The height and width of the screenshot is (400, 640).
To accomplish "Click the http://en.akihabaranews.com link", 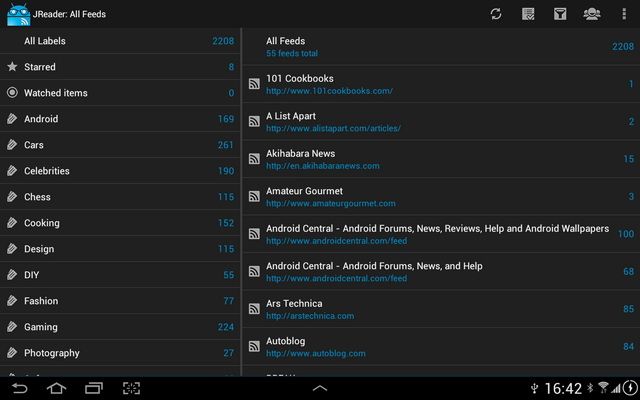I will tap(323, 166).
